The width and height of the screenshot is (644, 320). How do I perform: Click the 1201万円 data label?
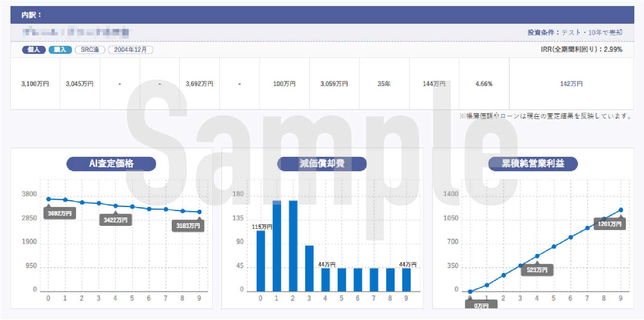coord(609,224)
